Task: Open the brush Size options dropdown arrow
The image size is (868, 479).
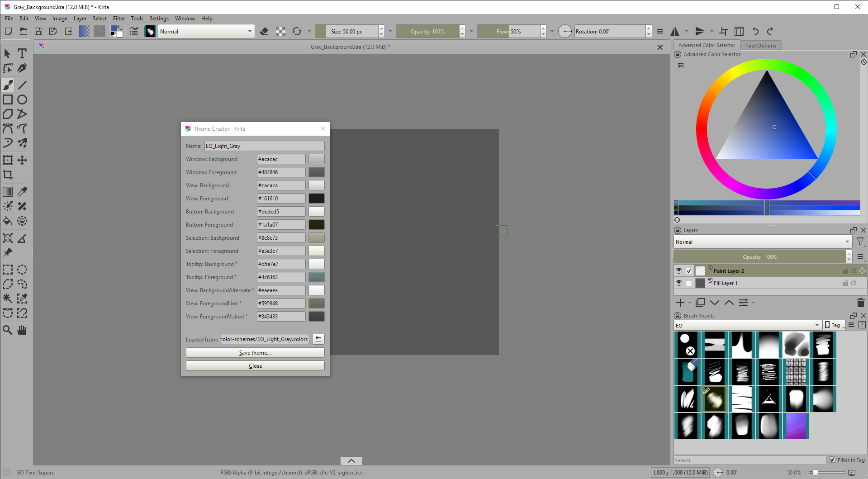Action: [390, 31]
